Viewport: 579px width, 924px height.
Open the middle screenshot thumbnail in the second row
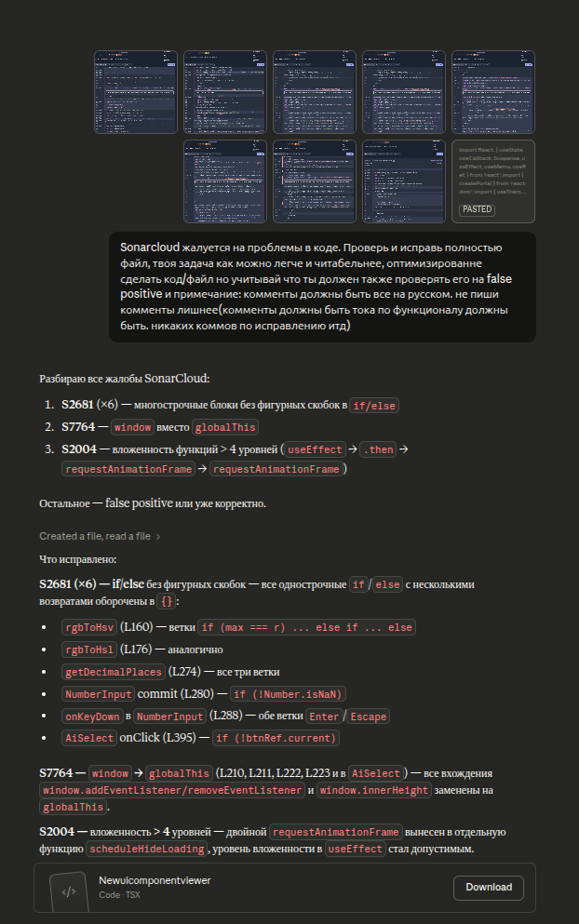[x=315, y=181]
